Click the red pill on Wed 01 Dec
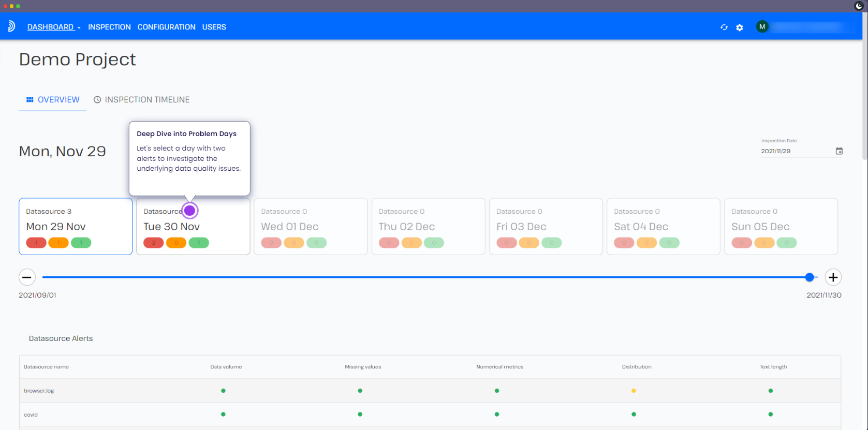The width and height of the screenshot is (868, 430). point(271,243)
